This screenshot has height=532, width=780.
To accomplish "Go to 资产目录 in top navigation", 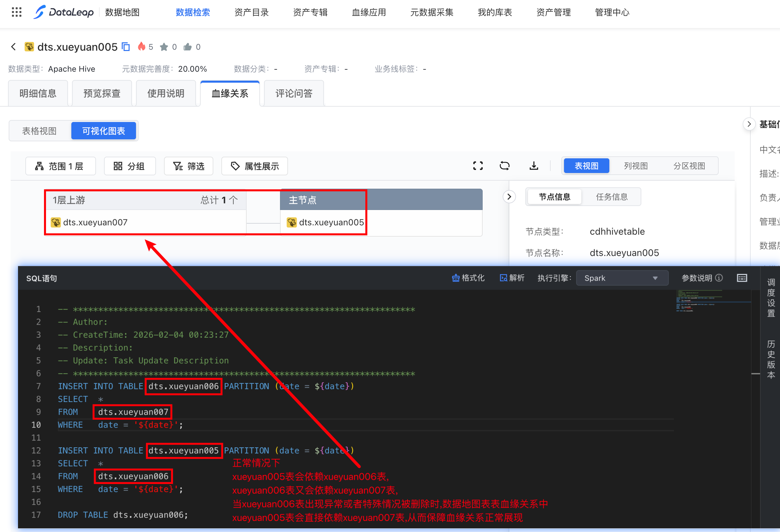I will (x=251, y=12).
